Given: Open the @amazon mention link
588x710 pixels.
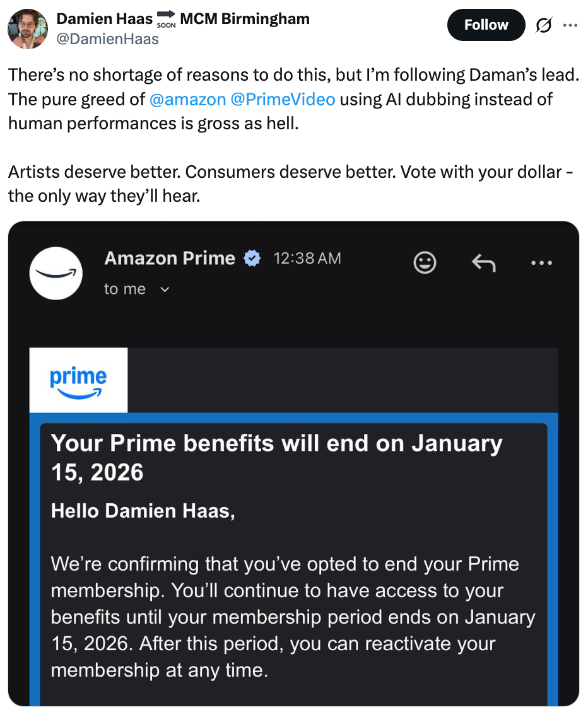Looking at the screenshot, I should point(187,99).
